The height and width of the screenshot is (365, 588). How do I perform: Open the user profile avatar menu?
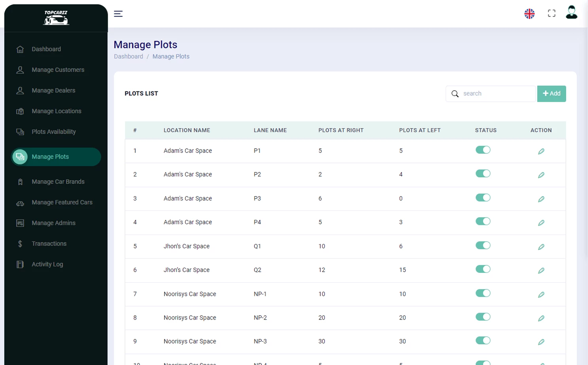pyautogui.click(x=571, y=13)
